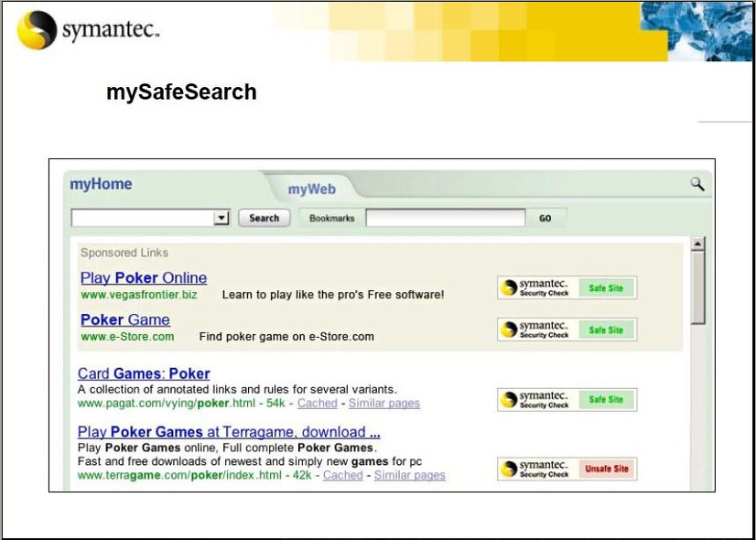Switch to the myHome tab

(x=101, y=184)
